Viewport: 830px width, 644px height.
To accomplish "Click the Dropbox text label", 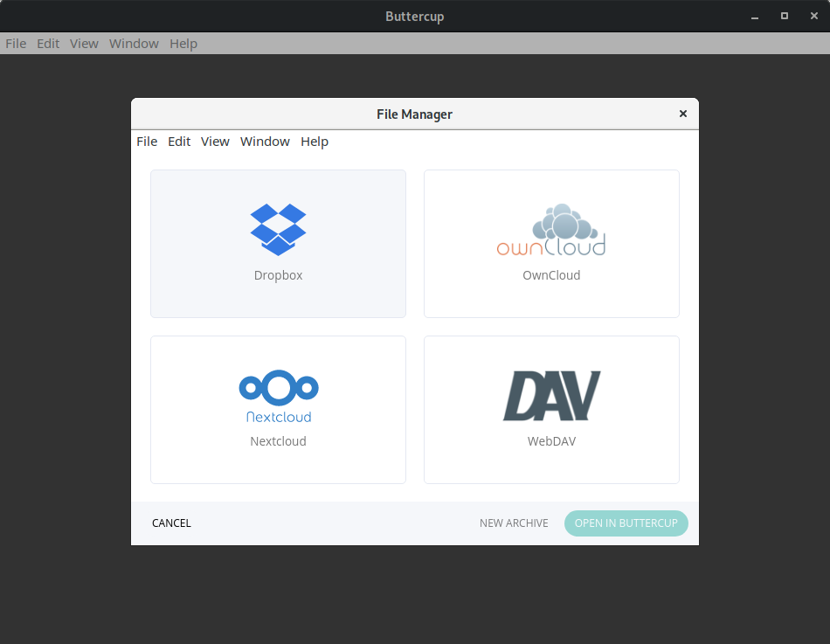I will [x=279, y=275].
